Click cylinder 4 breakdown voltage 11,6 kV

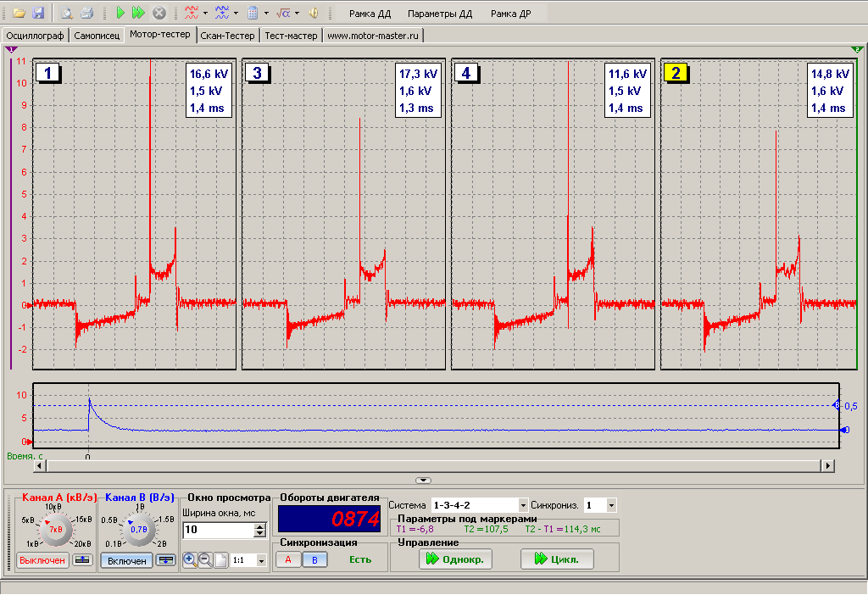[627, 74]
